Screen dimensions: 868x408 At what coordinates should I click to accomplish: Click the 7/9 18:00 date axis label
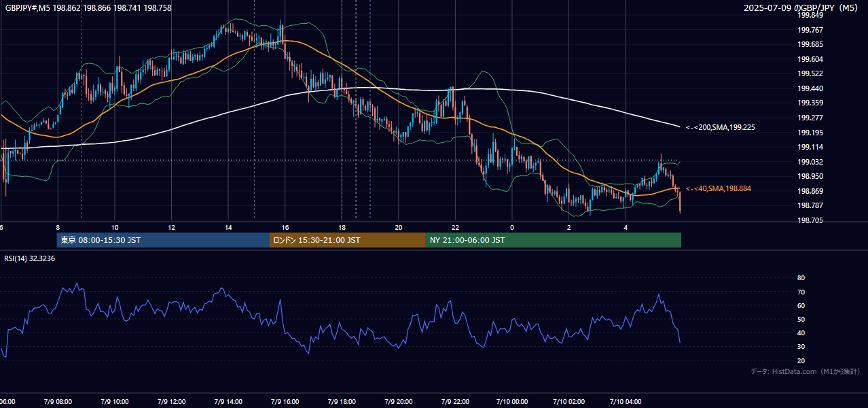coord(342,402)
